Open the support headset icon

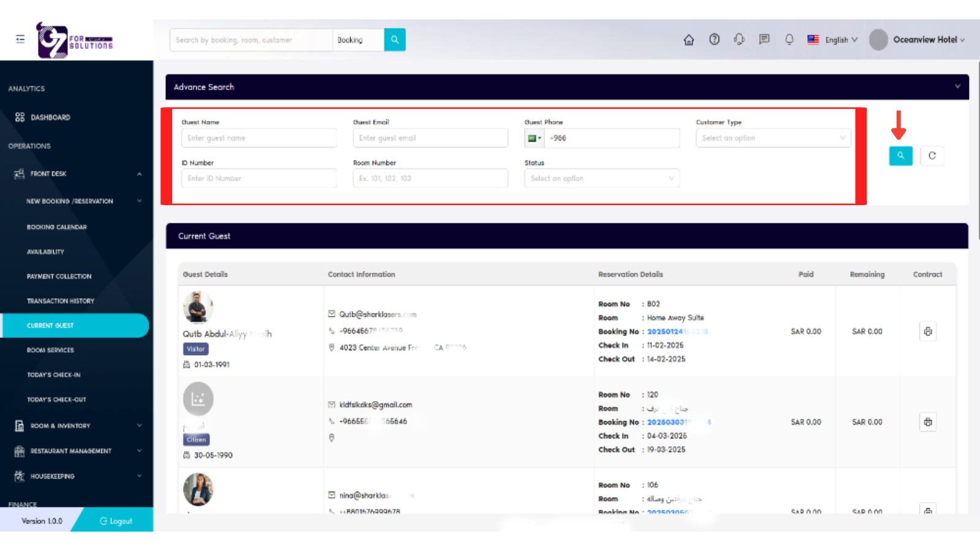pyautogui.click(x=739, y=39)
